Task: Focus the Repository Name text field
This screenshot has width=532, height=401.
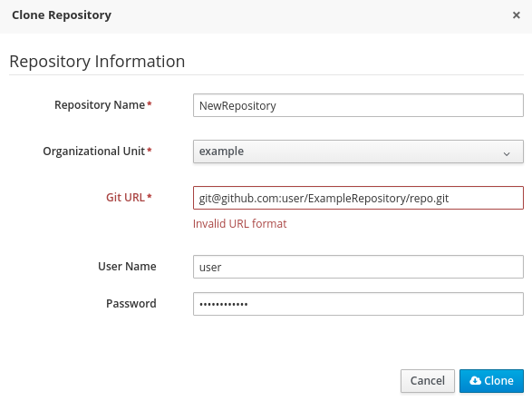Action: (x=358, y=105)
